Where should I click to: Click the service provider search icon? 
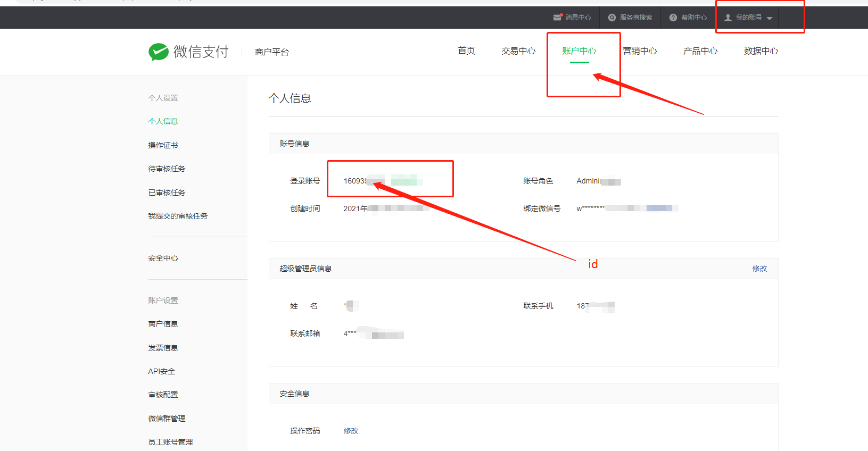pyautogui.click(x=612, y=18)
